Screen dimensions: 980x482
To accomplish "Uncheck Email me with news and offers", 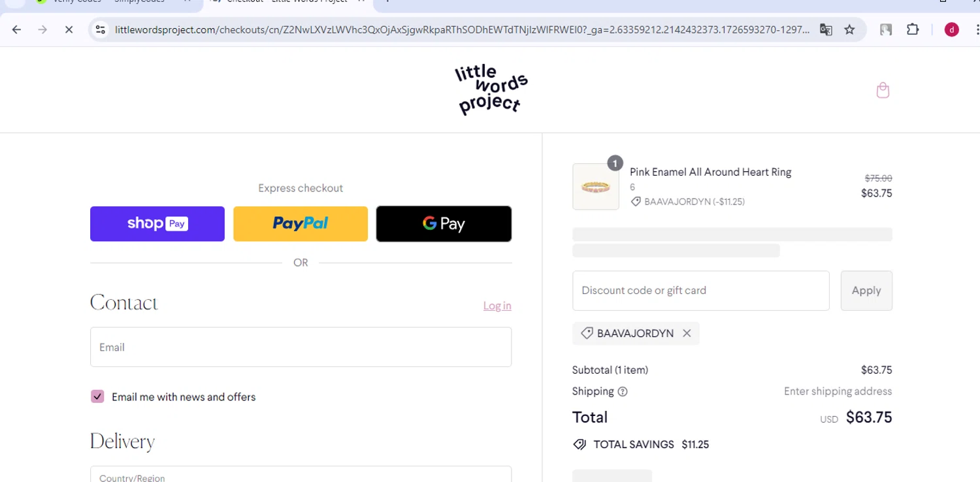I will pos(97,396).
